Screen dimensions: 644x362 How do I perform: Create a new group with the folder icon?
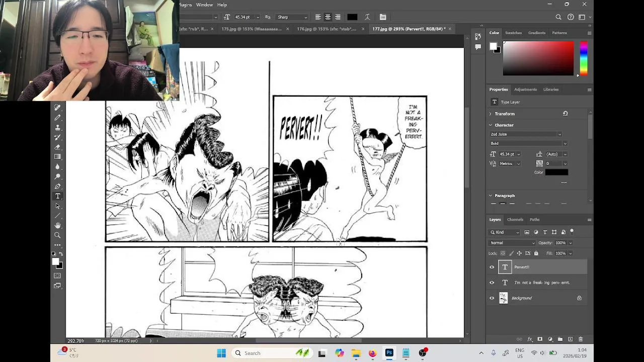[560, 339]
